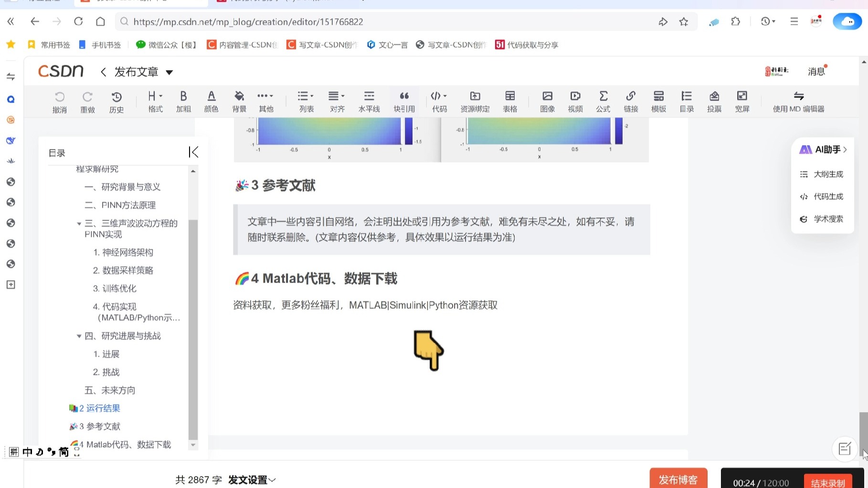The width and height of the screenshot is (868, 488).
Task: Open 发文设置 publishing settings
Action: pyautogui.click(x=248, y=479)
